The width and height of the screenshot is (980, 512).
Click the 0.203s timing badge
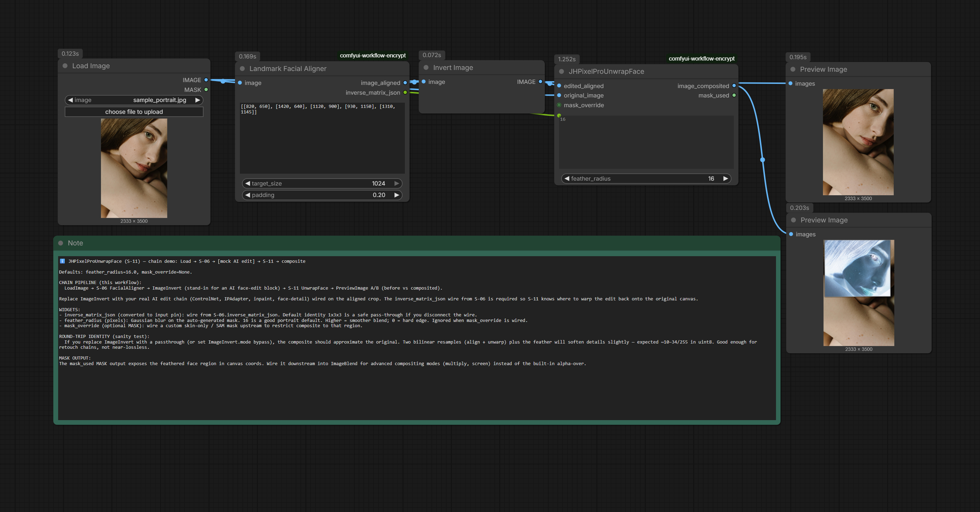tap(799, 208)
